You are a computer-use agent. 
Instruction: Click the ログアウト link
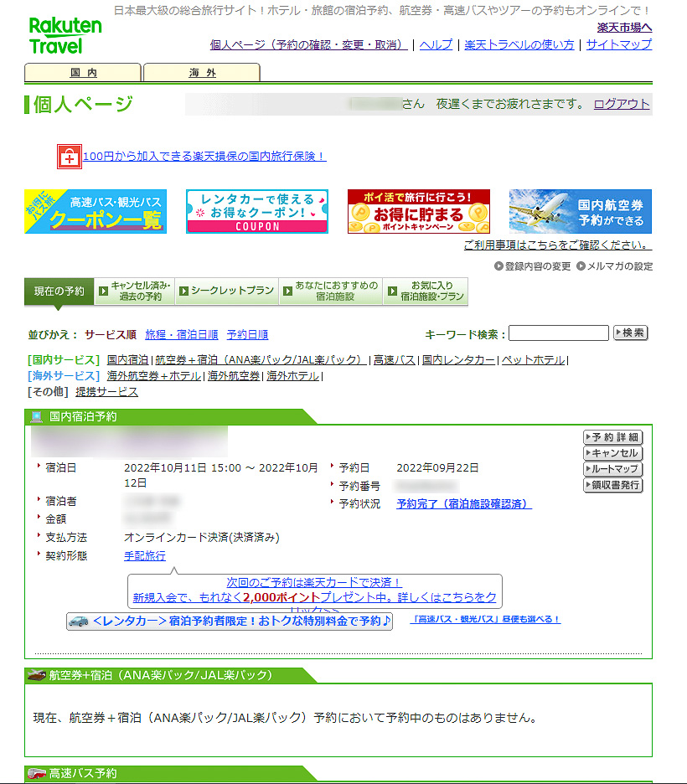point(621,102)
